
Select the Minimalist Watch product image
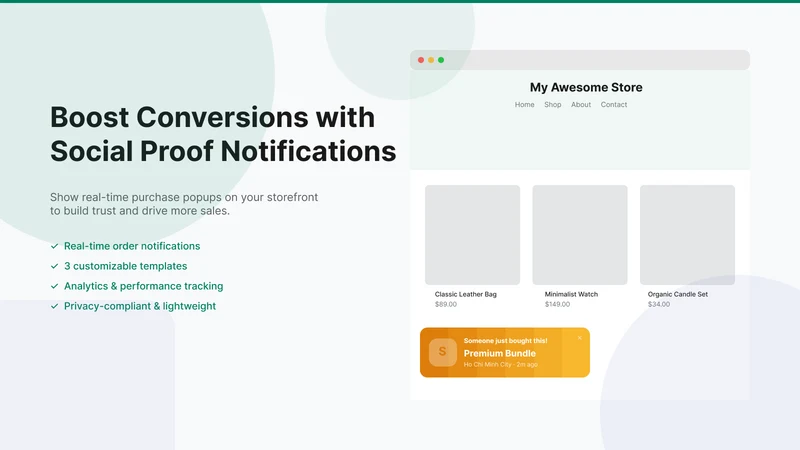tap(580, 235)
